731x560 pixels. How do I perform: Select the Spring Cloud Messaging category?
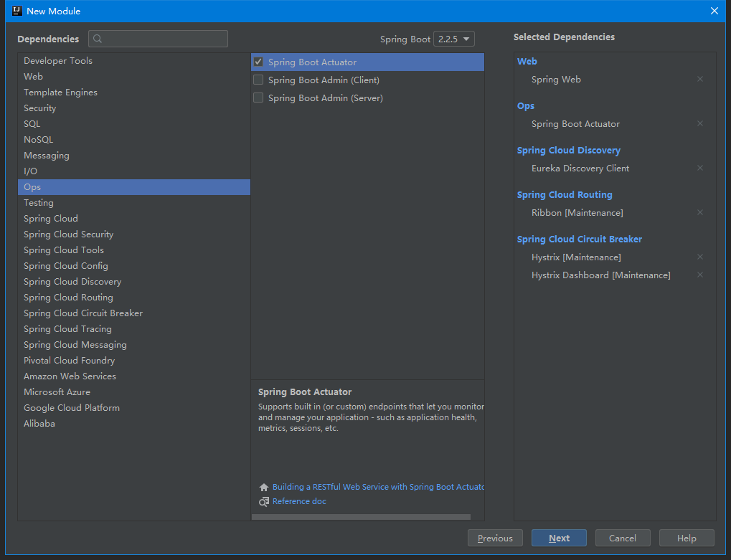point(134,345)
